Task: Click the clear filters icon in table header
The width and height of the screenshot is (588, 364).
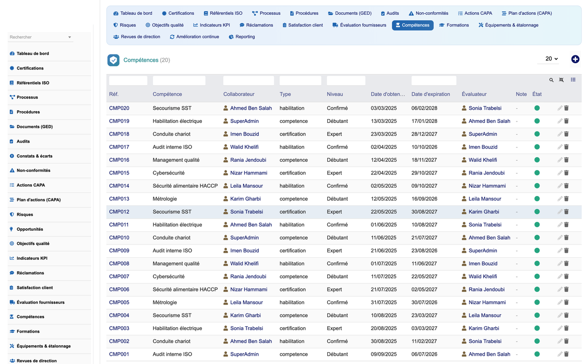Action: click(x=562, y=80)
